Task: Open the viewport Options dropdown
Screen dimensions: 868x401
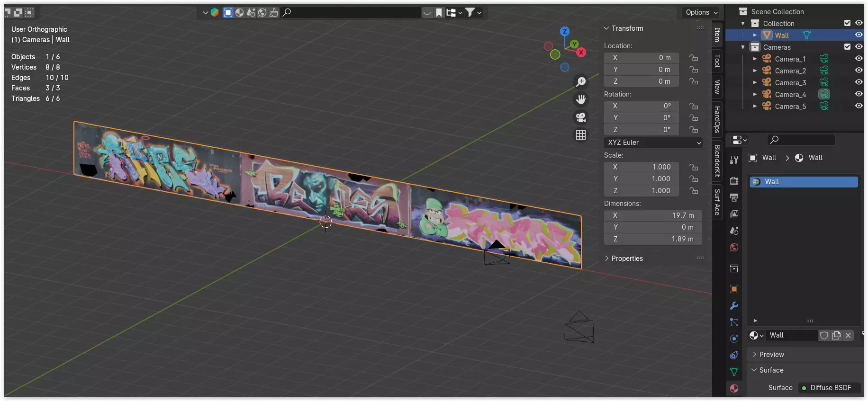Action: 702,12
